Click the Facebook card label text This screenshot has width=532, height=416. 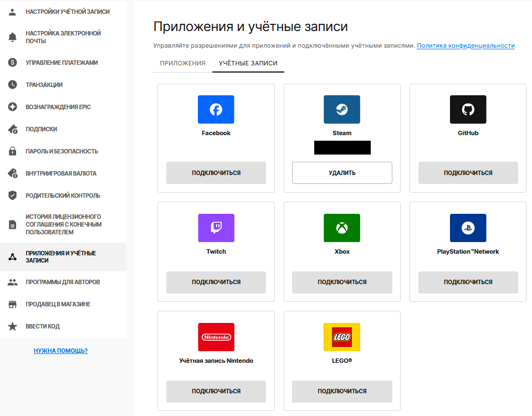216,133
